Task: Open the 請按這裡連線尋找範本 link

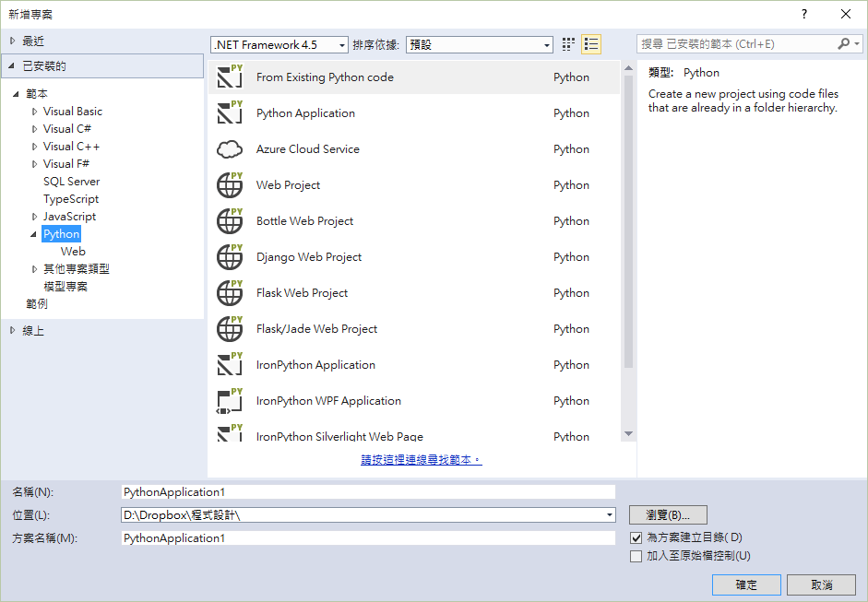Action: point(422,460)
